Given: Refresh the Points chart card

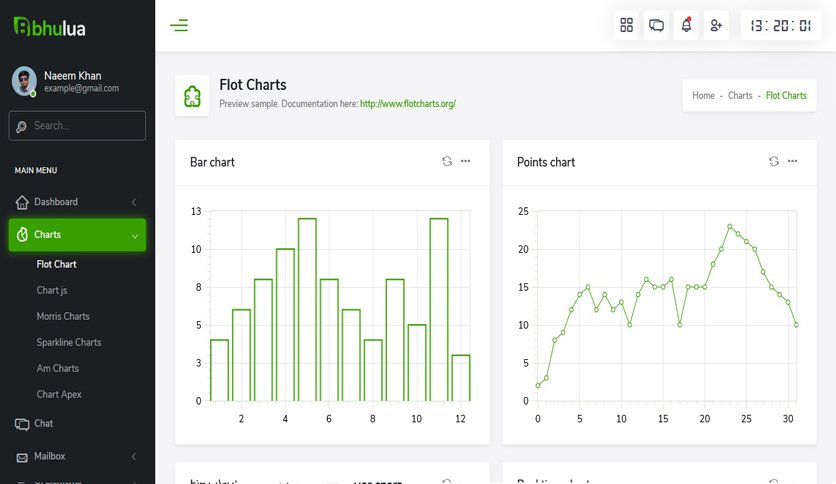Looking at the screenshot, I should coord(774,161).
